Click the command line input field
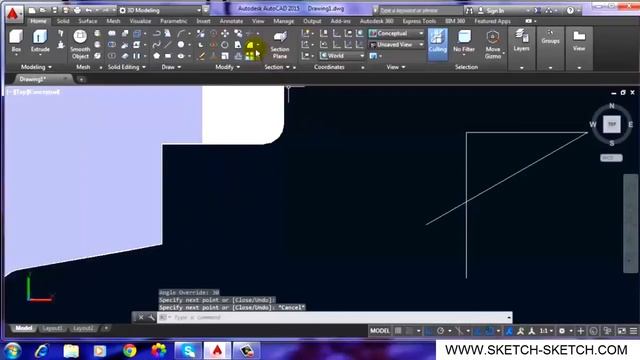Image resolution: width=640 pixels, height=360 pixels. click(x=334, y=317)
